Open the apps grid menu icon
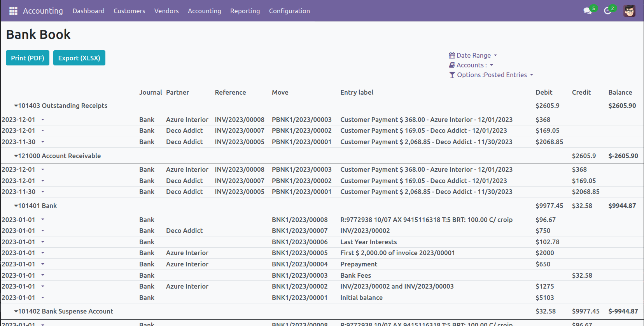The height and width of the screenshot is (326, 644). tap(13, 11)
